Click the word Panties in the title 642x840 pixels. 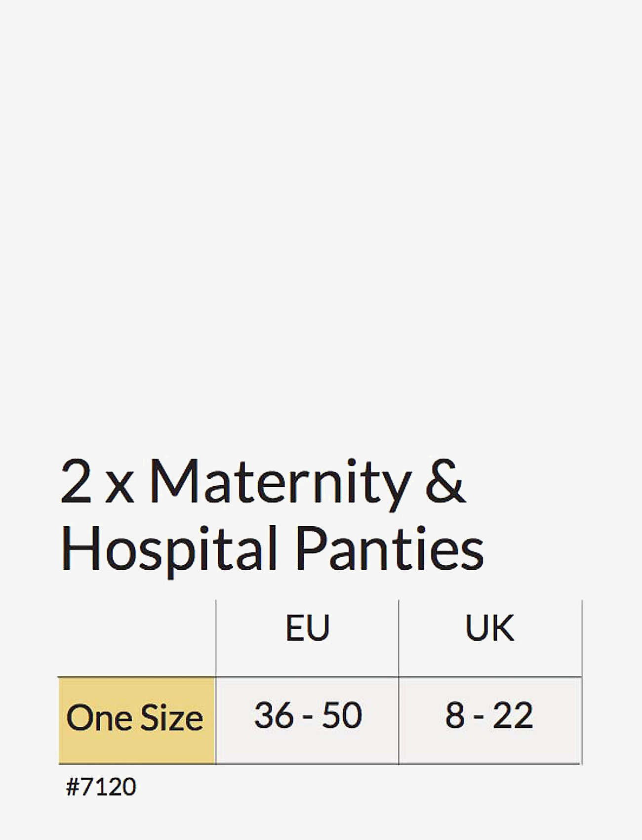[389, 548]
